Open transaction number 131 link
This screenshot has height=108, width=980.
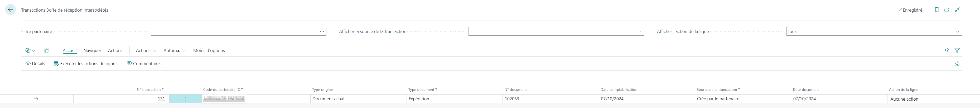click(x=161, y=99)
